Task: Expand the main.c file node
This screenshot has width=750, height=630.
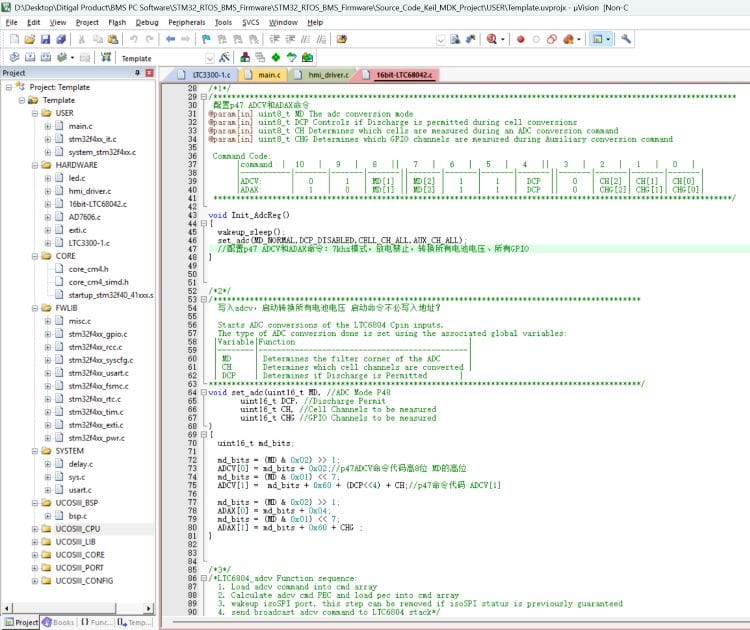Action: pyautogui.click(x=48, y=126)
